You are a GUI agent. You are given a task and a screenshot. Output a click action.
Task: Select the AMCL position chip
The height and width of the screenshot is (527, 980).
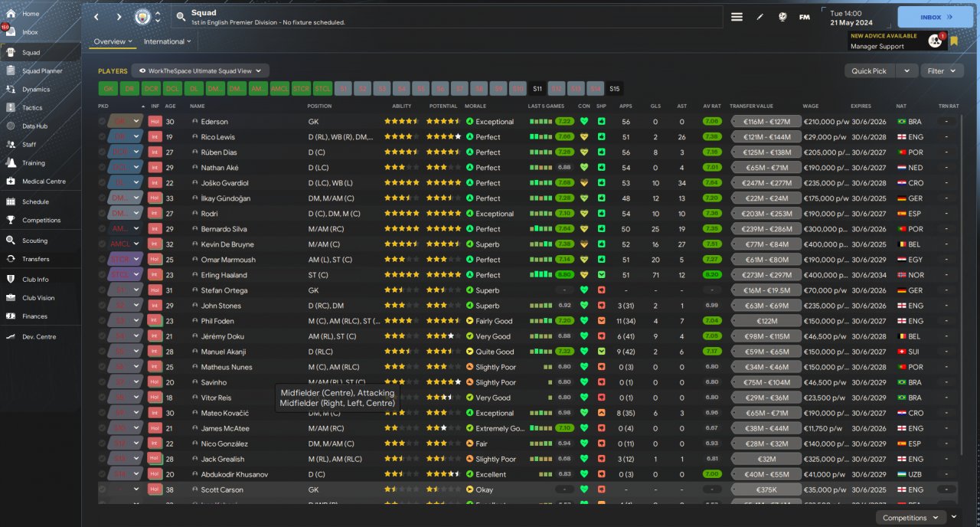point(279,89)
